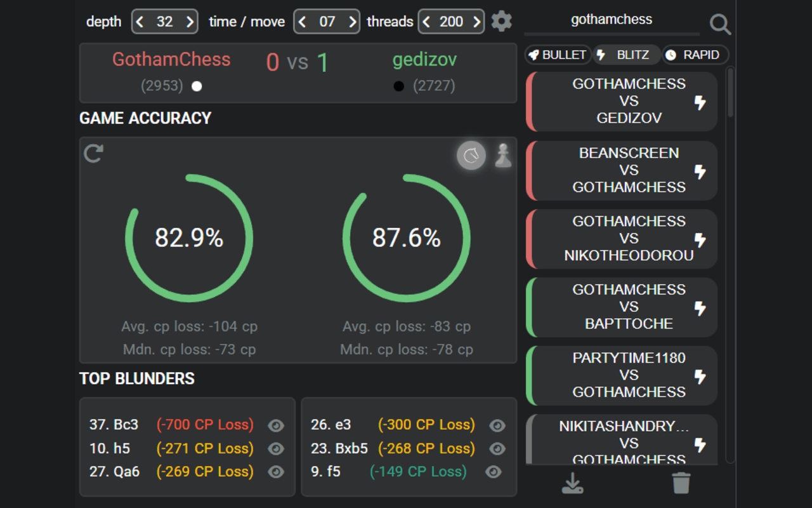This screenshot has width=812, height=508.
Task: Open the GothamChess vs Bapttoche game
Action: 622,307
